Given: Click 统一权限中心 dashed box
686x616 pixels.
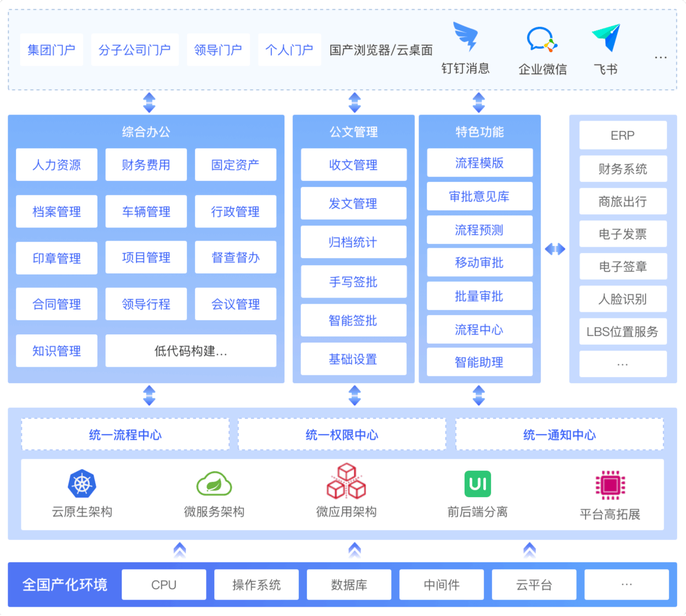Looking at the screenshot, I should pos(342,435).
